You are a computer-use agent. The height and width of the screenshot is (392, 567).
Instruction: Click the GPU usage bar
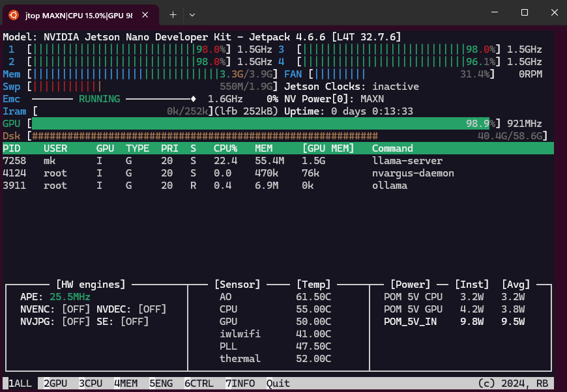[265, 124]
